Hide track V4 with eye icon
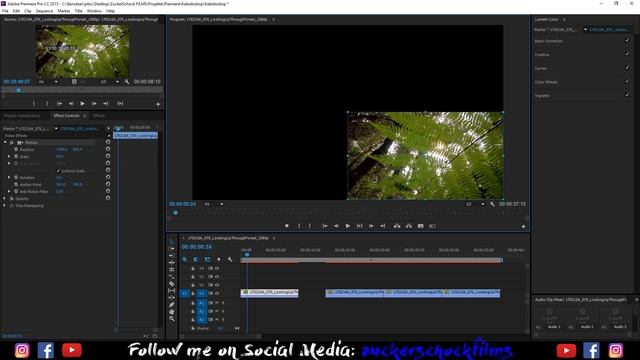Screen dimensions: 640x360 click(217, 268)
